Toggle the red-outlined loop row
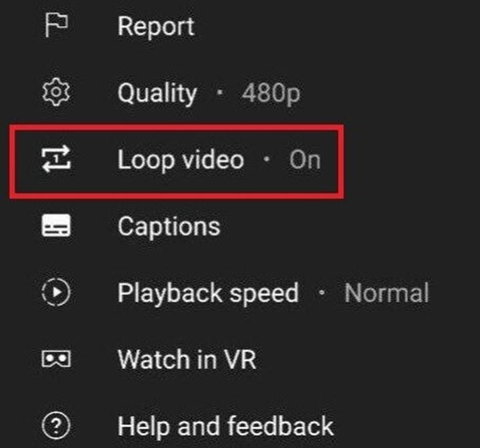Screen dimensions: 480x448 (177, 161)
